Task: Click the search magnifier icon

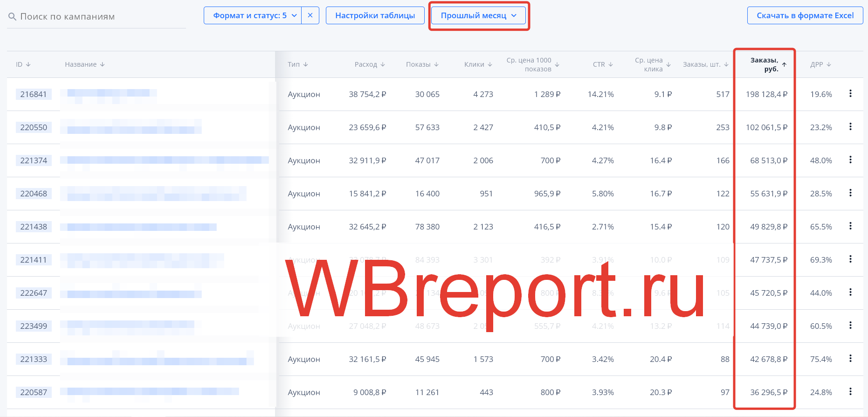Action: pos(12,17)
